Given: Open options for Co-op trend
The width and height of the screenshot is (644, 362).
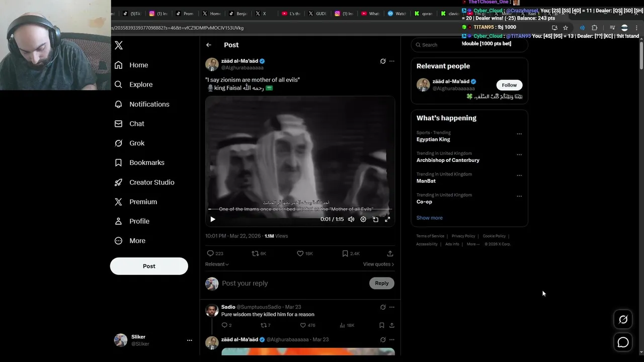Looking at the screenshot, I should tap(519, 196).
